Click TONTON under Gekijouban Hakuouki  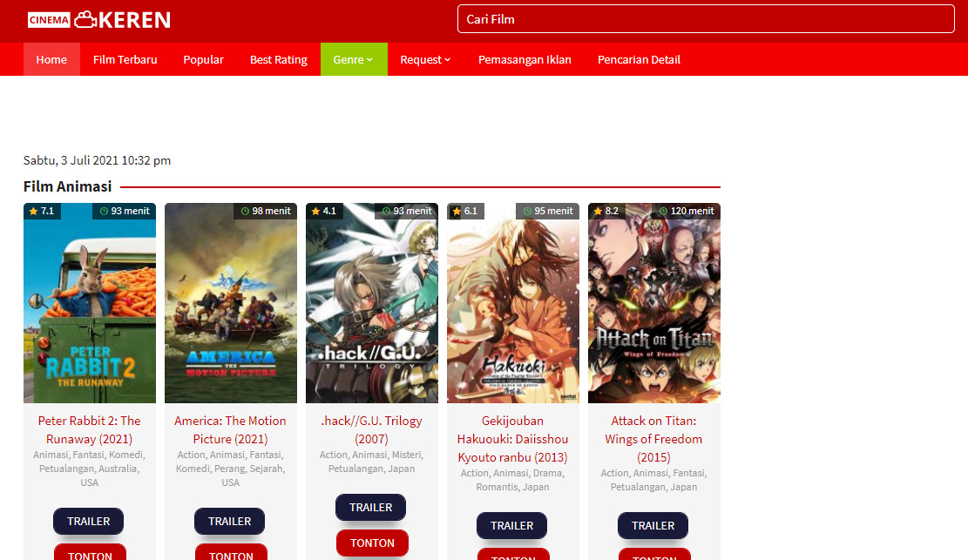pyautogui.click(x=513, y=555)
